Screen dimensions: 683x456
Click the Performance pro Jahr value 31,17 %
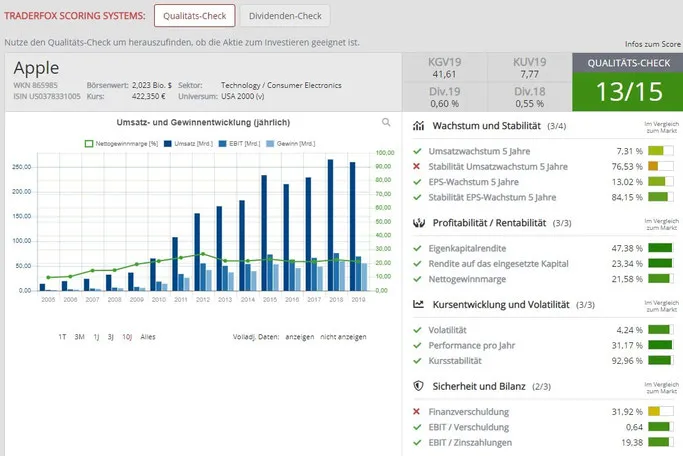pyautogui.click(x=627, y=345)
